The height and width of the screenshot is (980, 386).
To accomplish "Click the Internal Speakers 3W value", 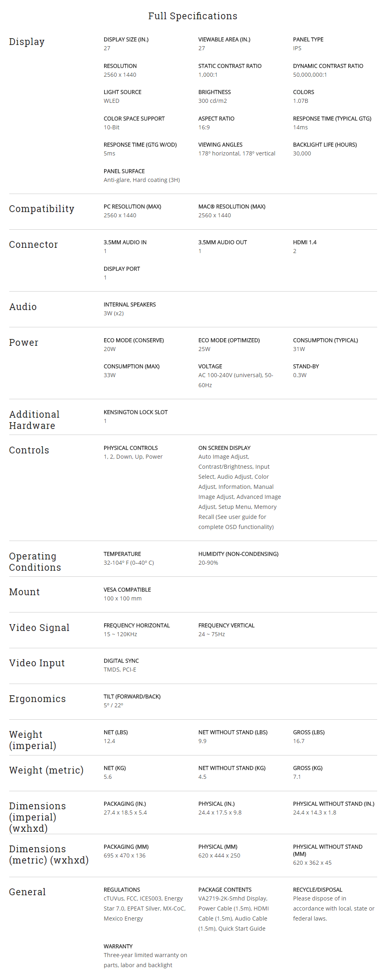I will click(x=114, y=313).
